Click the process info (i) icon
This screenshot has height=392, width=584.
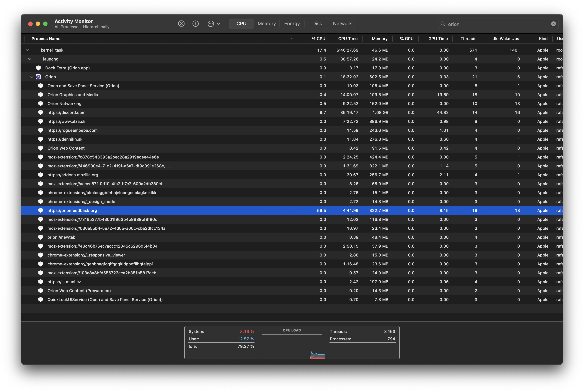[195, 24]
